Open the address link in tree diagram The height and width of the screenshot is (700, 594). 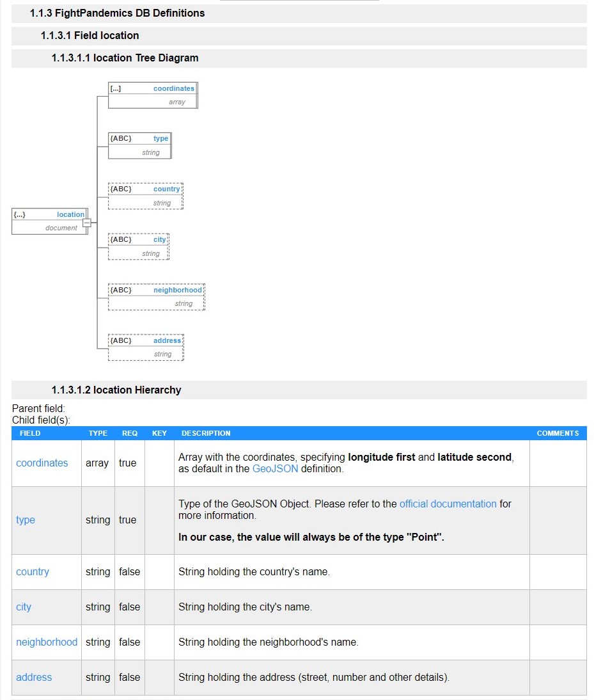(x=167, y=340)
